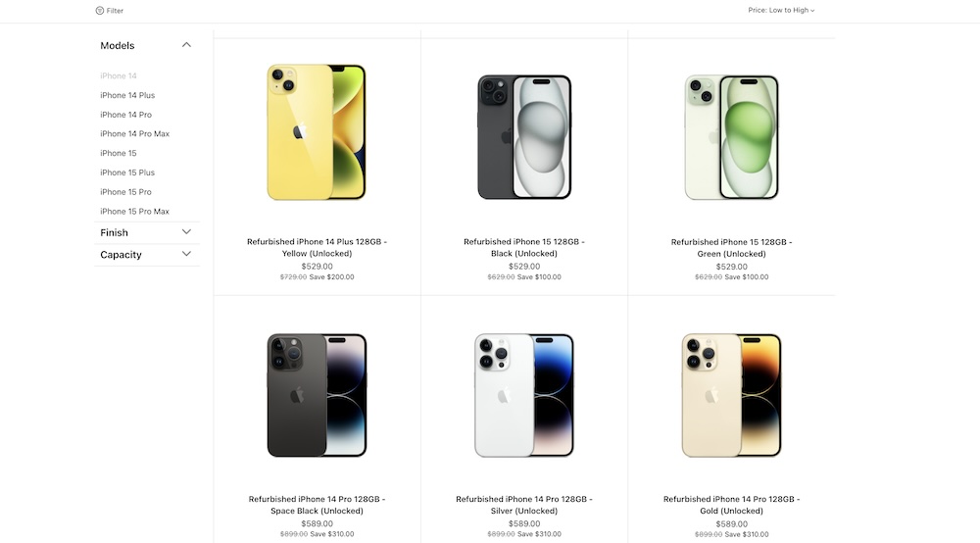Image resolution: width=980 pixels, height=543 pixels.
Task: Open the Gold iPhone 14 Pro image
Action: pos(731,395)
